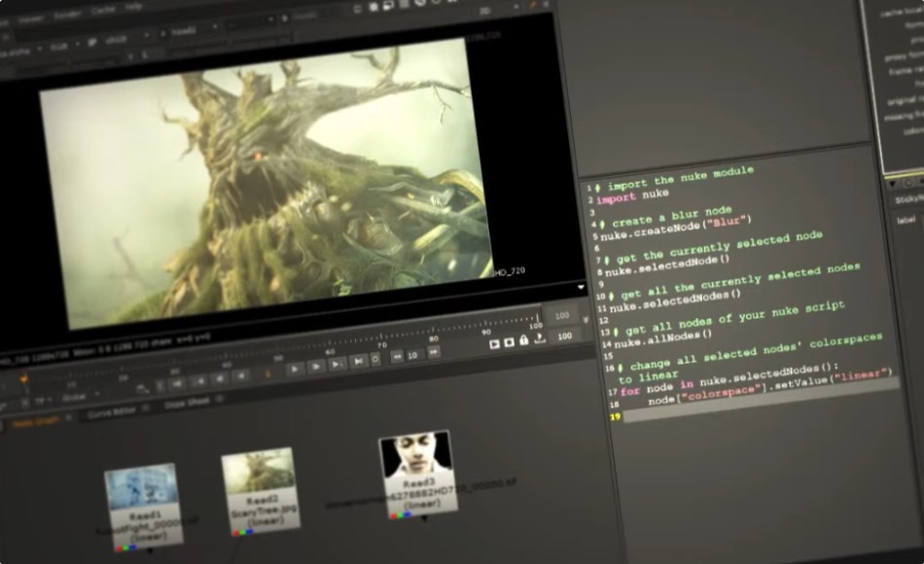Click the frame increment field showing 10
The height and width of the screenshot is (564, 924).
413,355
